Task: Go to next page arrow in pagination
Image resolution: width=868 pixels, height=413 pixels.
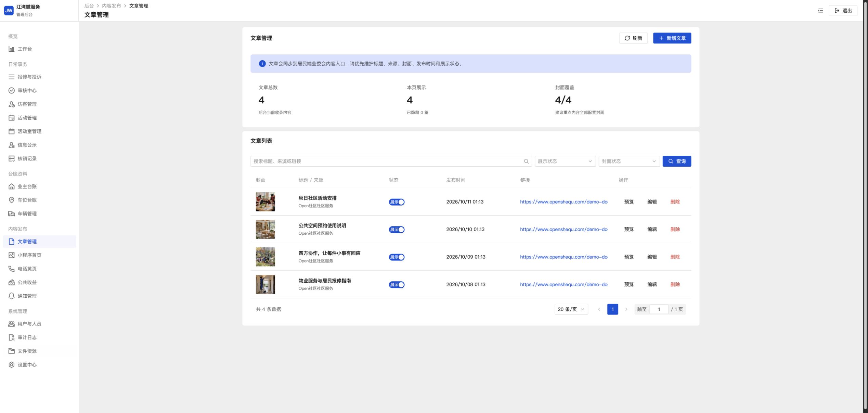Action: click(x=626, y=309)
